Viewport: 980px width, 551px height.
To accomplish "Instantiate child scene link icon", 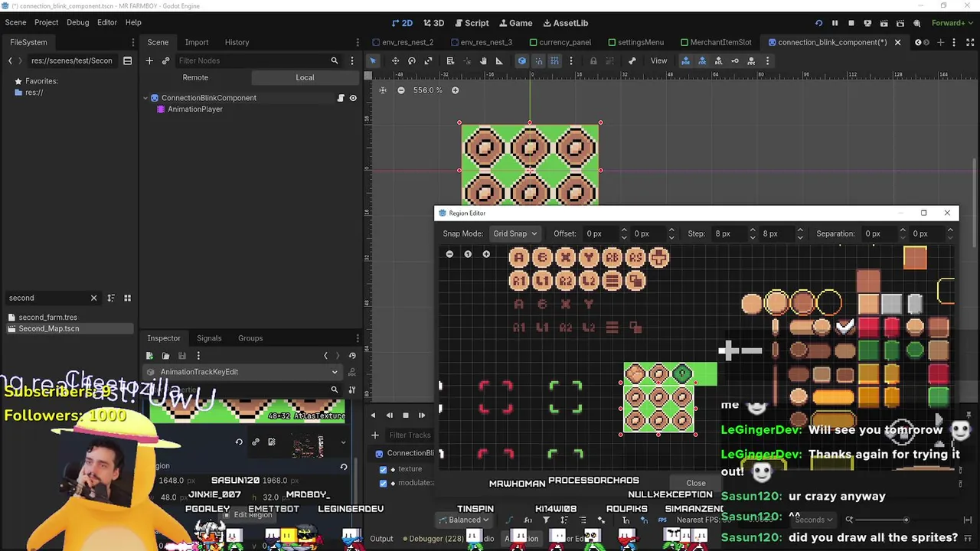I will click(x=165, y=60).
